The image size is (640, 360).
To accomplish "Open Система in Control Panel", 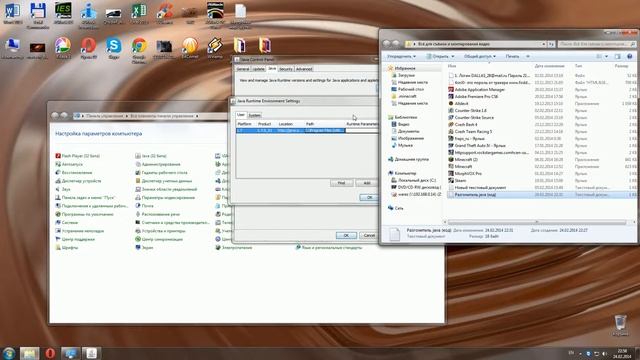I will 67,222.
